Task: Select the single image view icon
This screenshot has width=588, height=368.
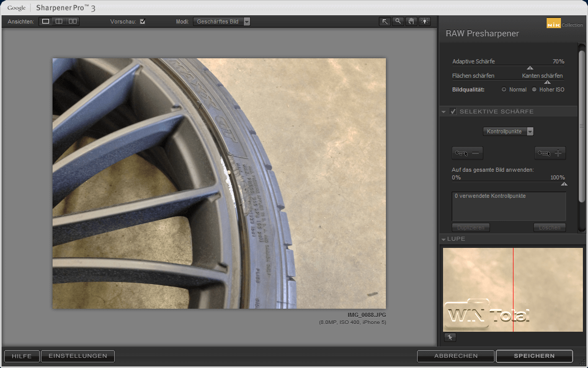Action: coord(46,21)
